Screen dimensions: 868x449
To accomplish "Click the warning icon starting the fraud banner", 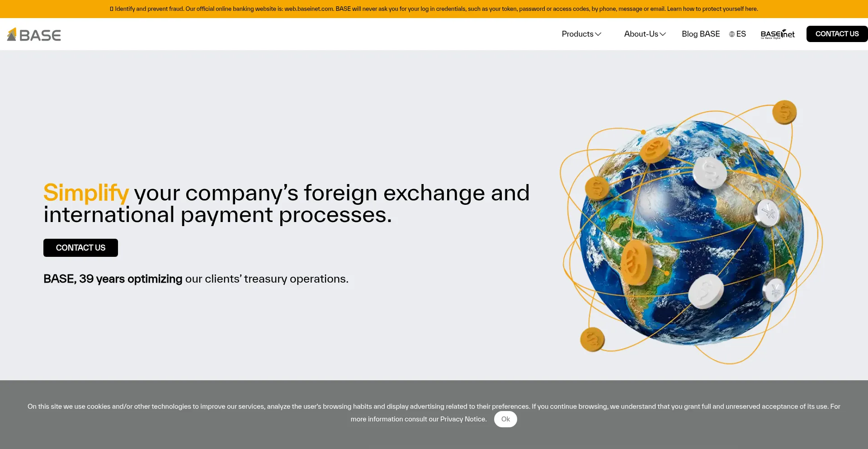I will pyautogui.click(x=112, y=9).
